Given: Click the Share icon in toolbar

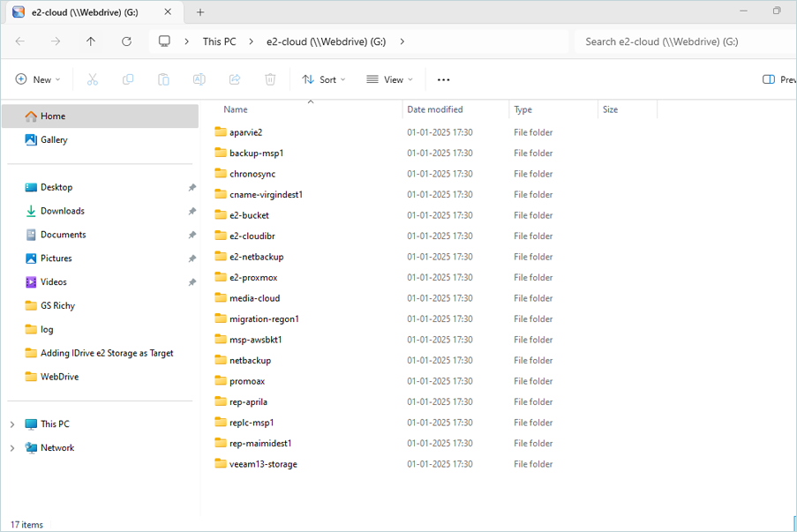Looking at the screenshot, I should (235, 79).
